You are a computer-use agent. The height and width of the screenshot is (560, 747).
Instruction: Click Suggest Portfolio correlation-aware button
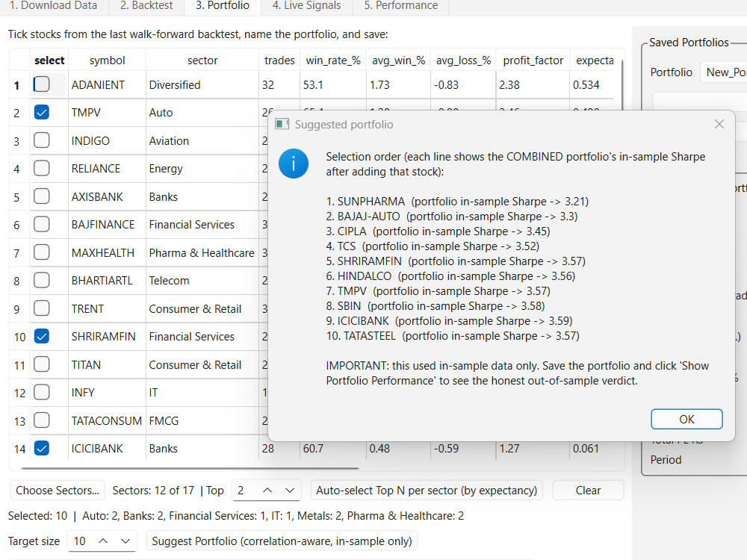pyautogui.click(x=282, y=541)
